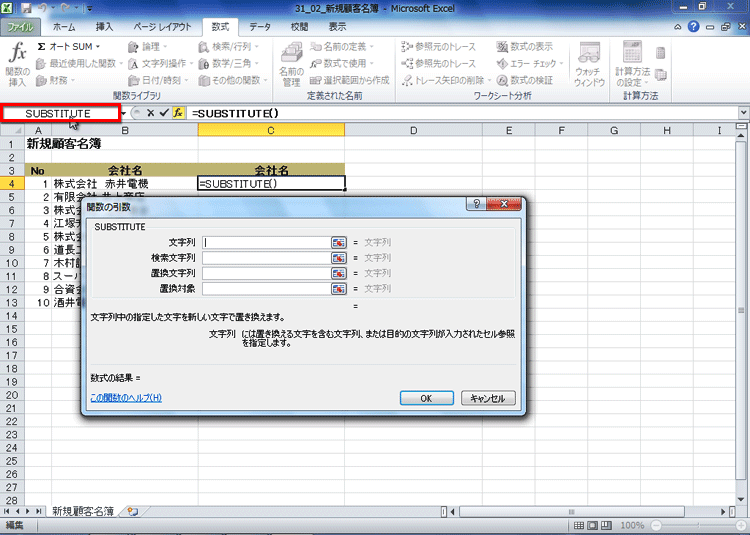
Task: Switch to Page Break Preview
Action: point(606,525)
